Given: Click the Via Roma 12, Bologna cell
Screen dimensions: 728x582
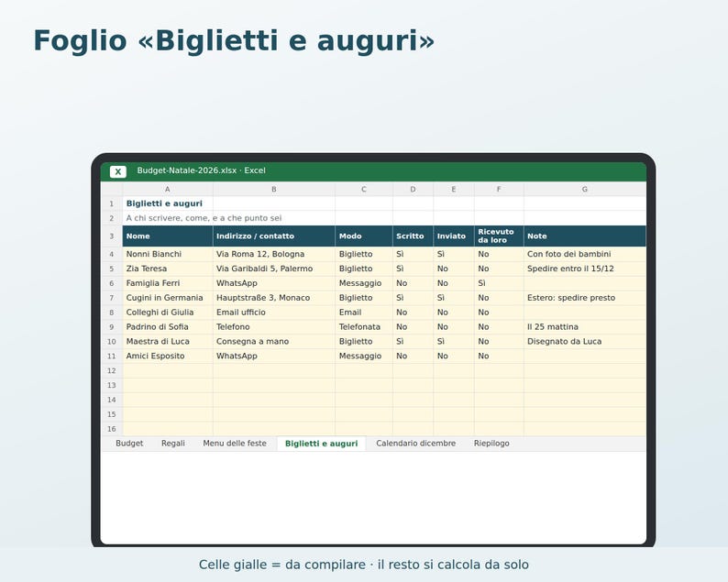Looking at the screenshot, I should click(x=274, y=254).
